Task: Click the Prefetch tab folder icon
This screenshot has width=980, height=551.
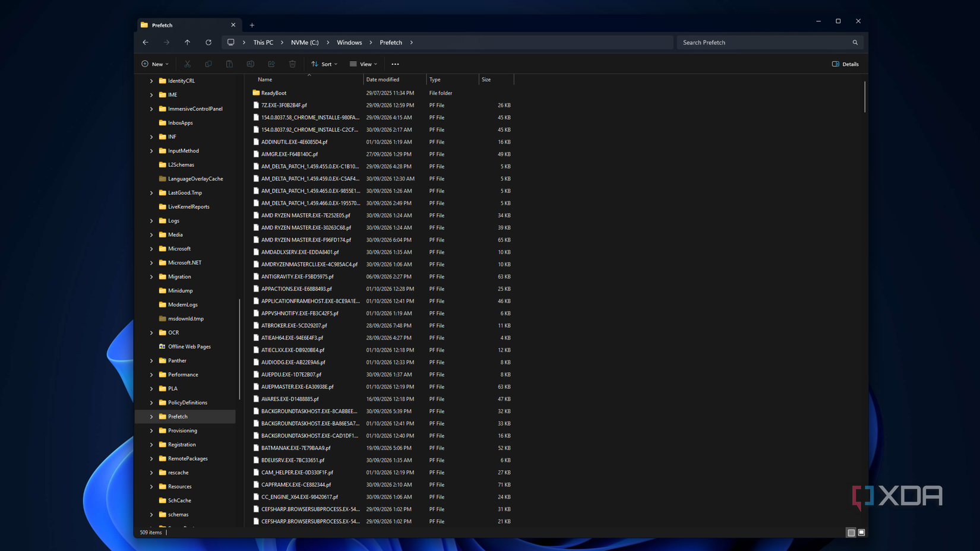Action: point(144,25)
